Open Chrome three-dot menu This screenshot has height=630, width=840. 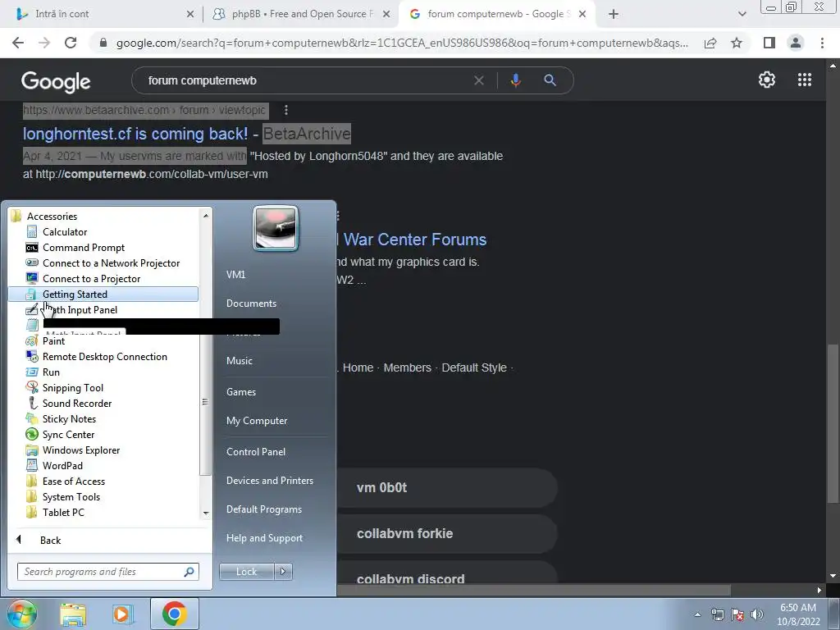[x=822, y=43]
